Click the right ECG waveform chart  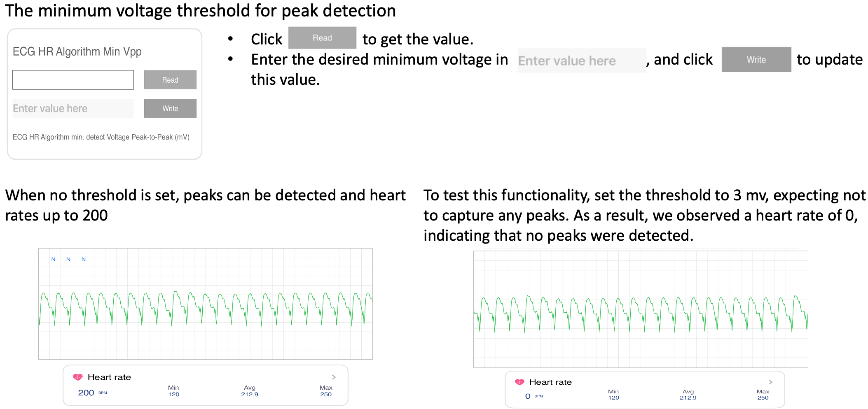[x=641, y=309]
